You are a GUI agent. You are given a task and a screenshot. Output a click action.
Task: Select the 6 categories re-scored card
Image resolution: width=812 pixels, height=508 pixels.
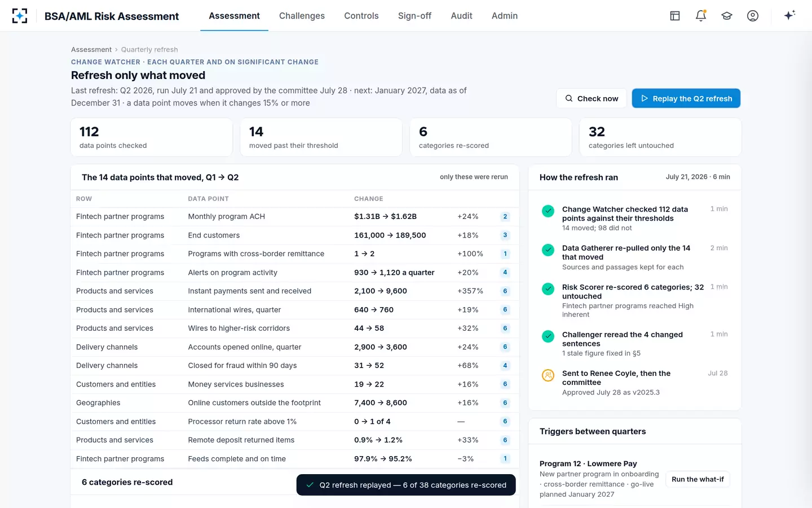click(x=491, y=137)
